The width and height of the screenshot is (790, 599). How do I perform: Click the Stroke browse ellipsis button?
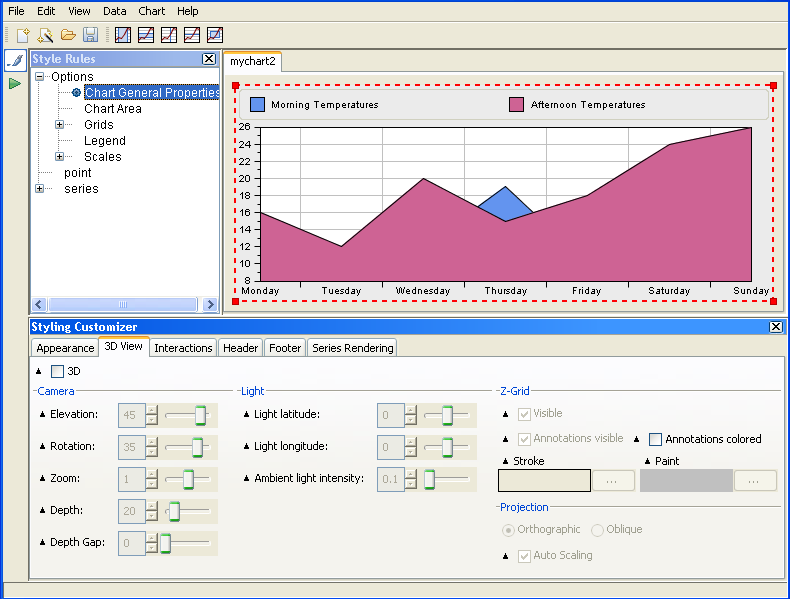click(x=613, y=481)
